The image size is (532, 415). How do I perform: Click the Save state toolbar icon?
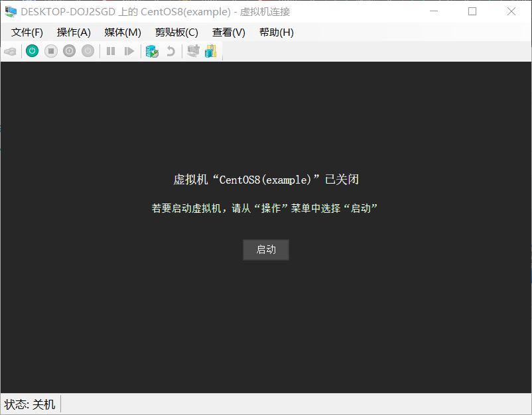(x=88, y=51)
